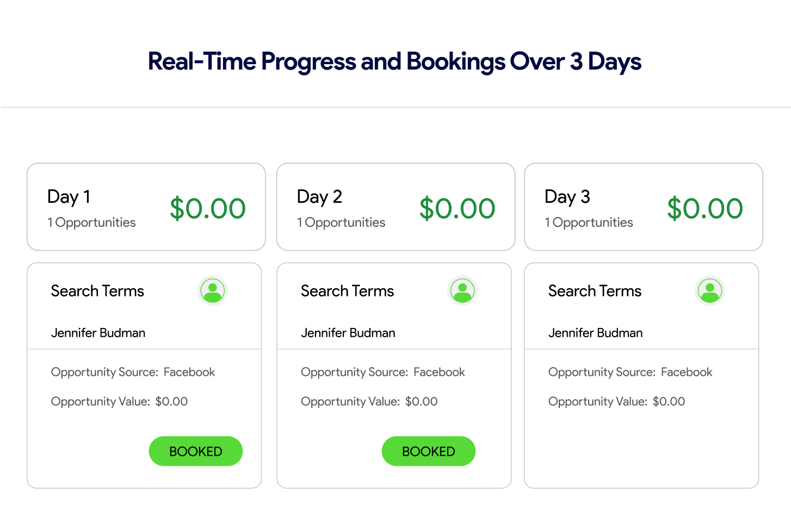The image size is (791, 532).
Task: Click the Day 2 user avatar icon
Action: (462, 290)
